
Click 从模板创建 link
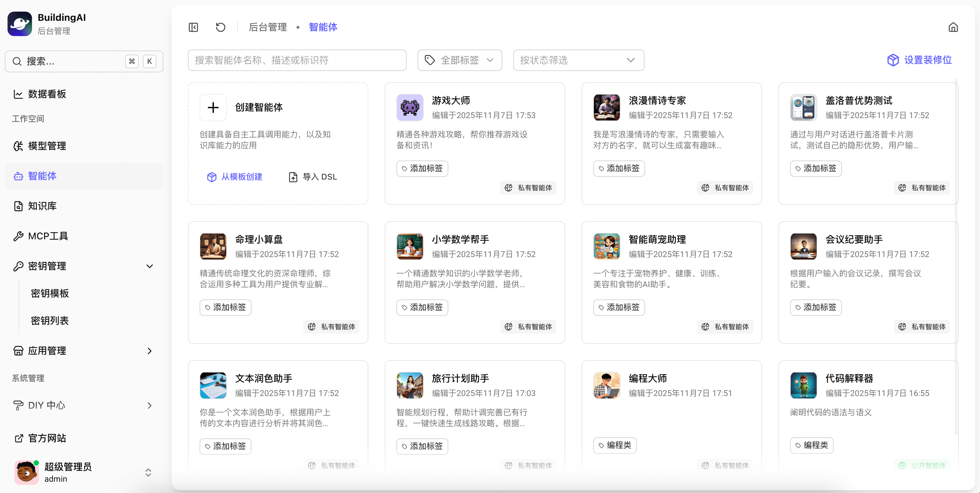(x=242, y=177)
